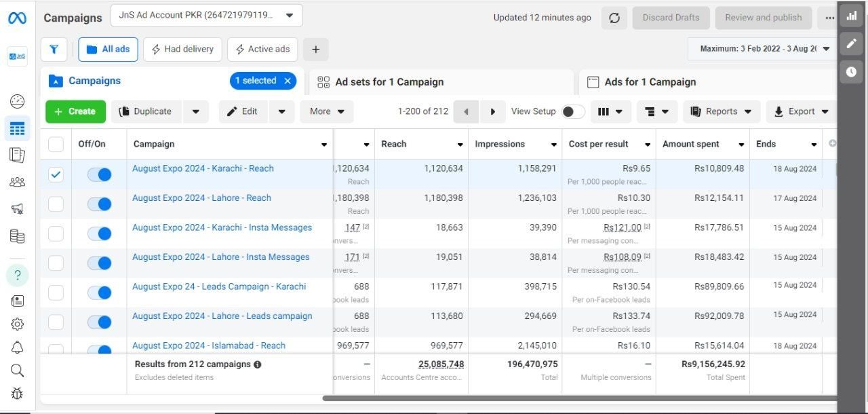Viewport: 868px width, 414px height.
Task: Refresh the data with circular arrows icon
Action: (614, 18)
